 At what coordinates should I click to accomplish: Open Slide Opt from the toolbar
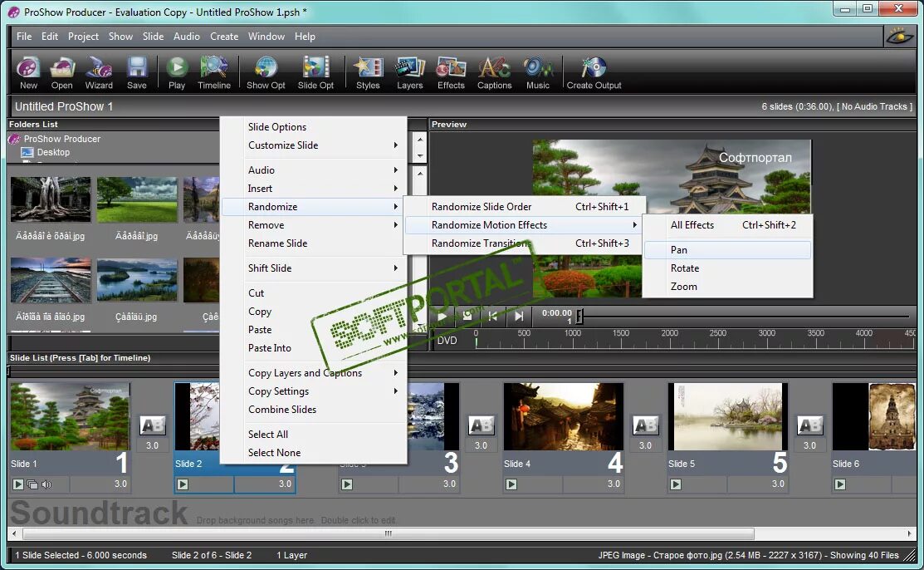[315, 72]
